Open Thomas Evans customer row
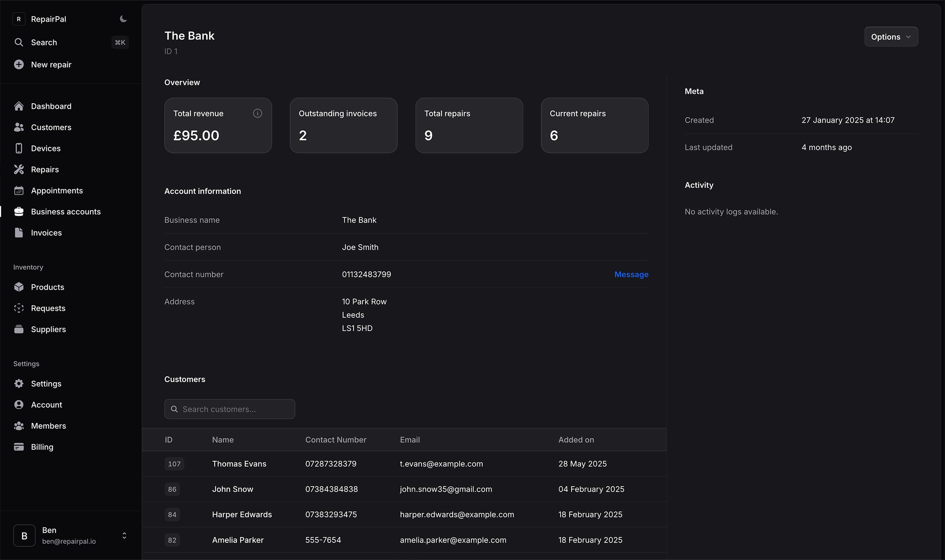Image resolution: width=945 pixels, height=560 pixels. pyautogui.click(x=404, y=464)
